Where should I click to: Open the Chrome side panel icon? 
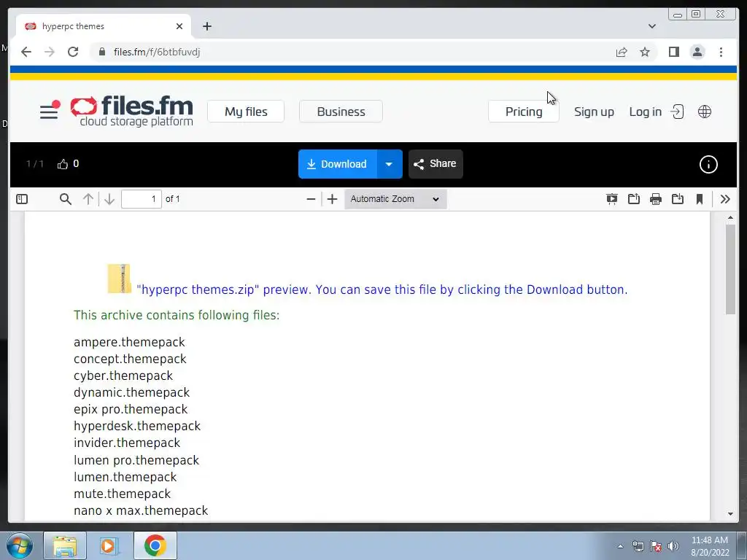tap(673, 52)
